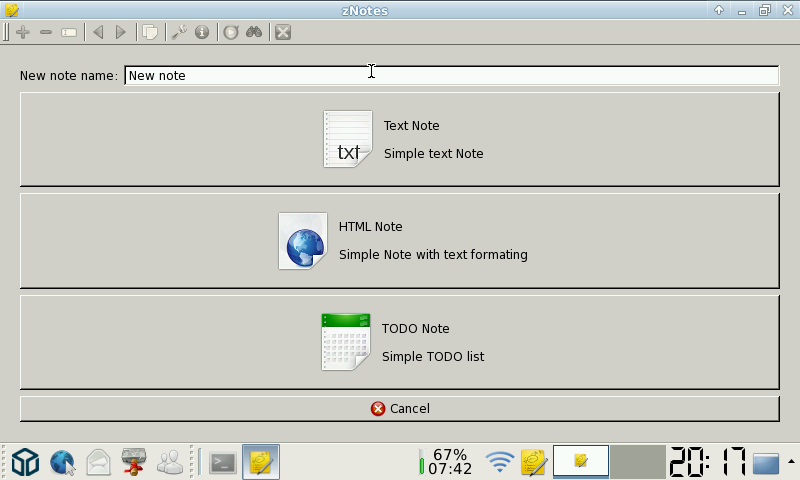Viewport: 800px width, 480px height.
Task: Open mail envelope icon in taskbar
Action: 98,463
